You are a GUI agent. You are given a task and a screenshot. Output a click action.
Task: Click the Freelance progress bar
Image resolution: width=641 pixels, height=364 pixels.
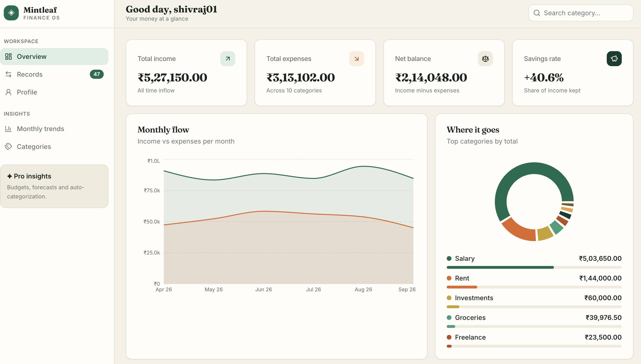[x=534, y=346]
